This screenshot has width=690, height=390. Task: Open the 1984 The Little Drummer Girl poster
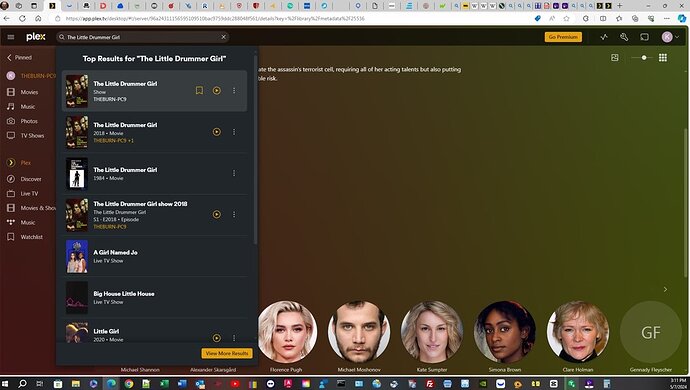coord(77,173)
